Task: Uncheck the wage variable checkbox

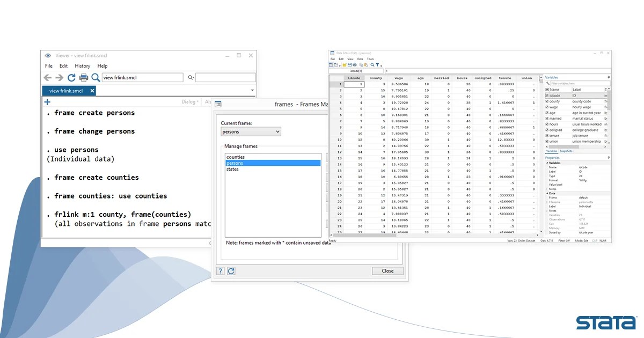Action: click(548, 107)
